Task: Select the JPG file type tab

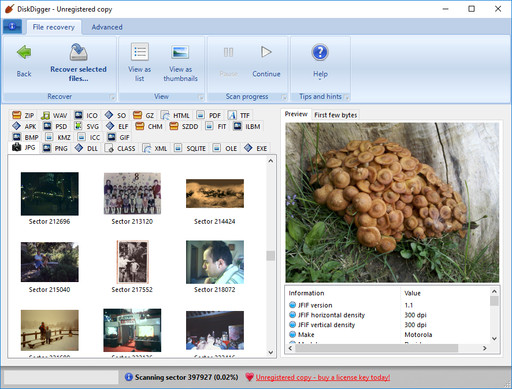Action: (24, 147)
